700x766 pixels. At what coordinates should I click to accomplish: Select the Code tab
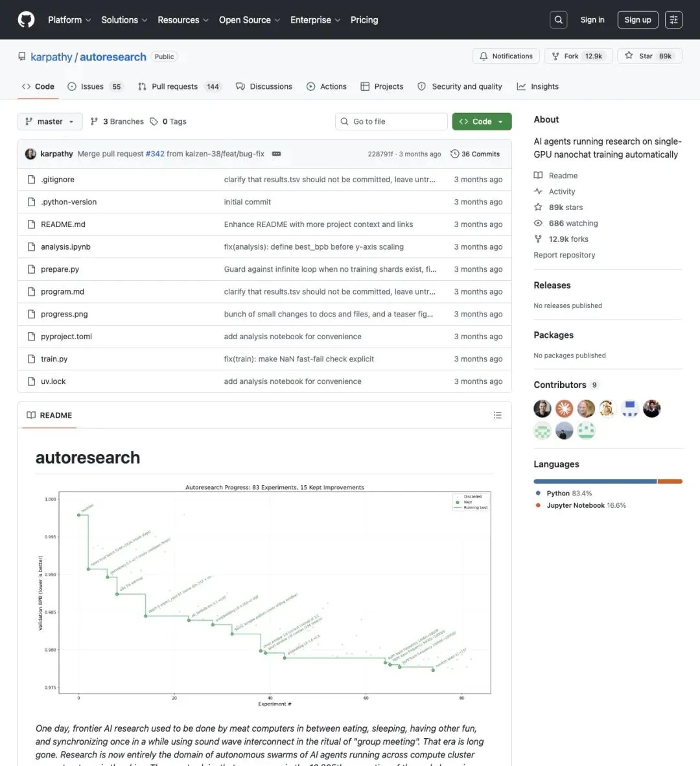(x=38, y=86)
